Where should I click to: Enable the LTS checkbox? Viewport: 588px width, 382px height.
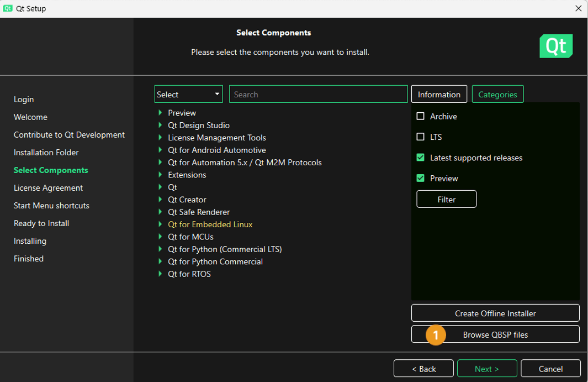421,137
